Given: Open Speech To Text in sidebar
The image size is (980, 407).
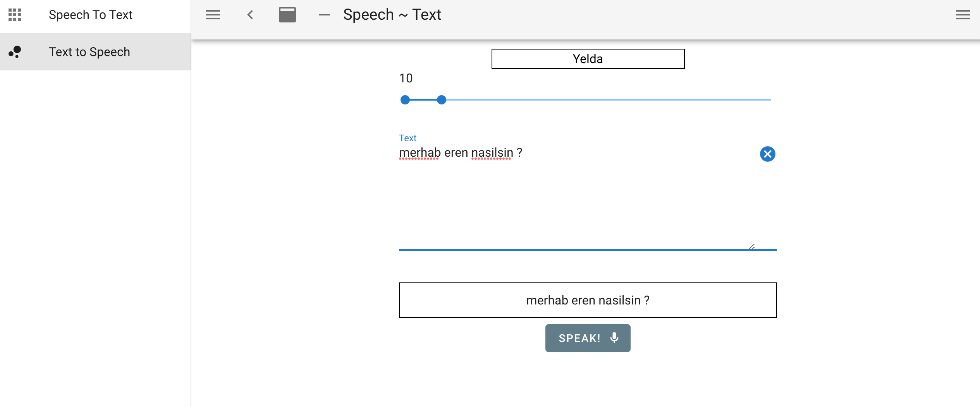Looking at the screenshot, I should tap(95, 15).
